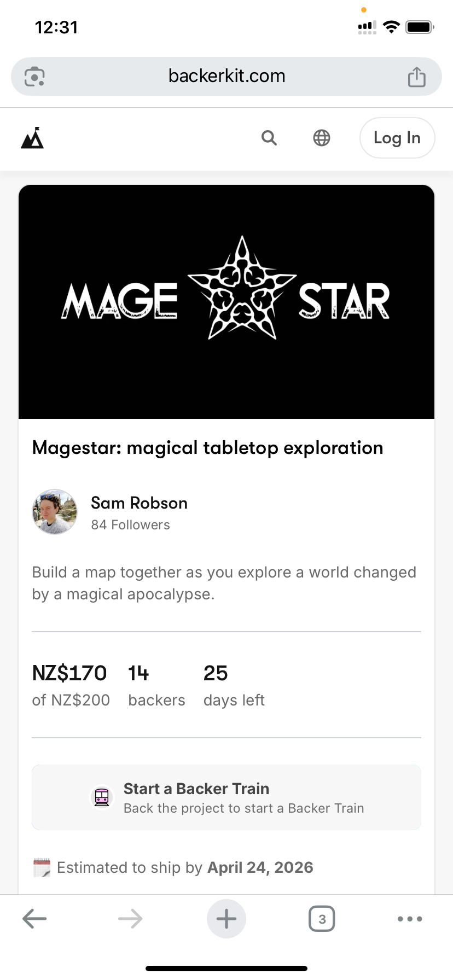Viewport: 453px width, 980px height.
Task: Tap the browser forward arrow
Action: click(130, 919)
